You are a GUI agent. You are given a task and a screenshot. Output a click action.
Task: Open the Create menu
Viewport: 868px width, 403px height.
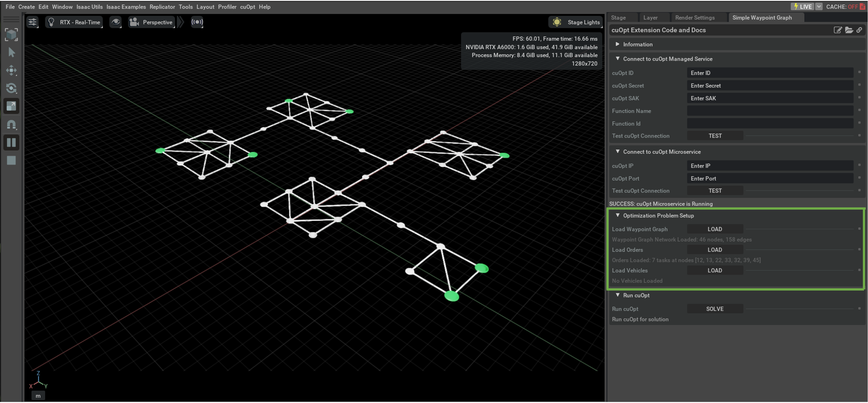[x=27, y=7]
